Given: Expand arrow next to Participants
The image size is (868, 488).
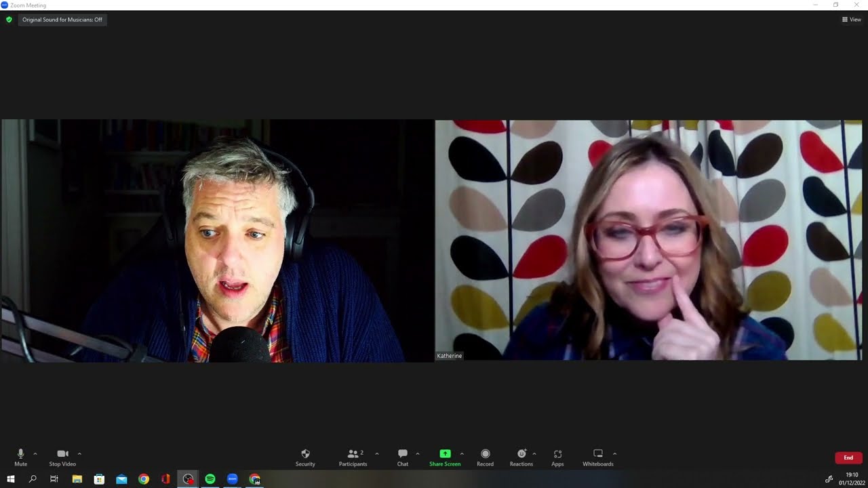Looking at the screenshot, I should tap(377, 453).
